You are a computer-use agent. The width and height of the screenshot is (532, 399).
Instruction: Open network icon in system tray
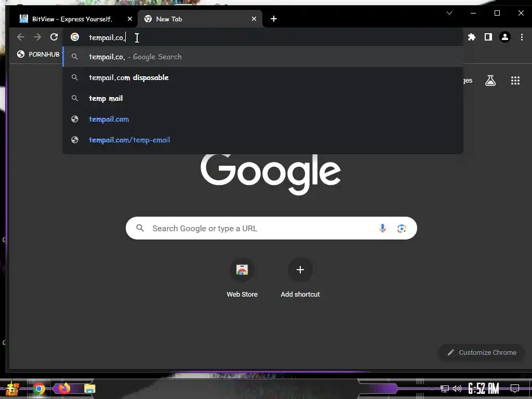click(444, 389)
